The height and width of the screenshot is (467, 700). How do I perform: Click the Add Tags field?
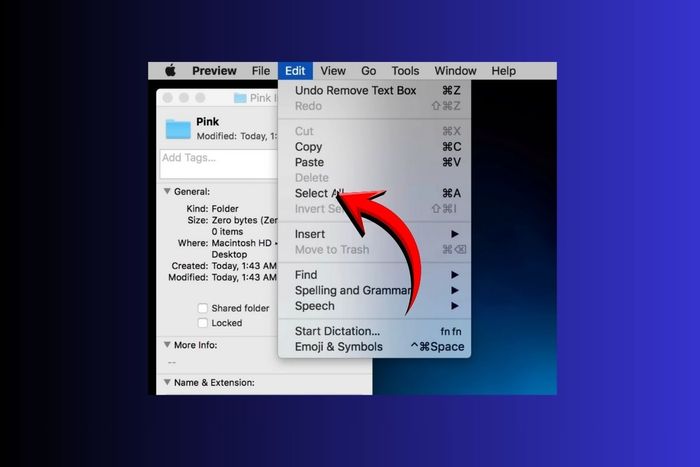(218, 164)
